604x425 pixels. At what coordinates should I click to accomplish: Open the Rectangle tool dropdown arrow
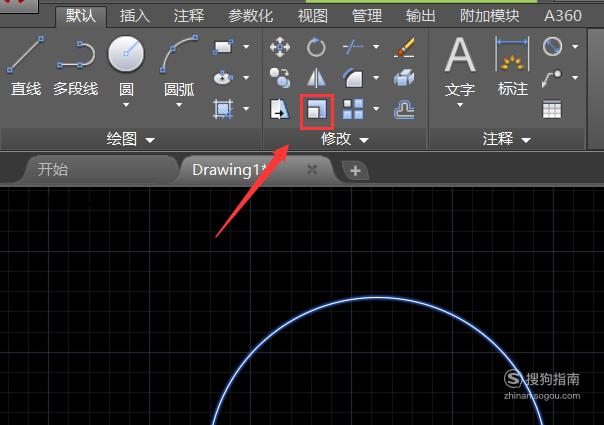coord(247,47)
